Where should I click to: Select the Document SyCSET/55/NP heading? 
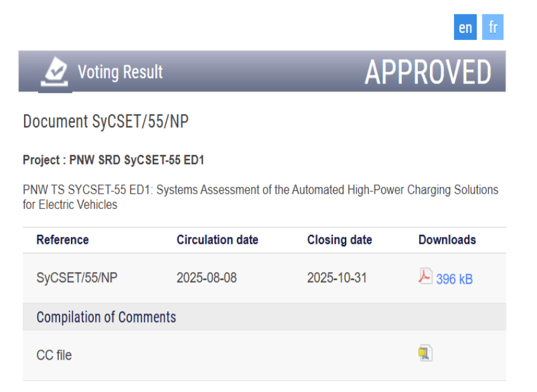pos(106,122)
